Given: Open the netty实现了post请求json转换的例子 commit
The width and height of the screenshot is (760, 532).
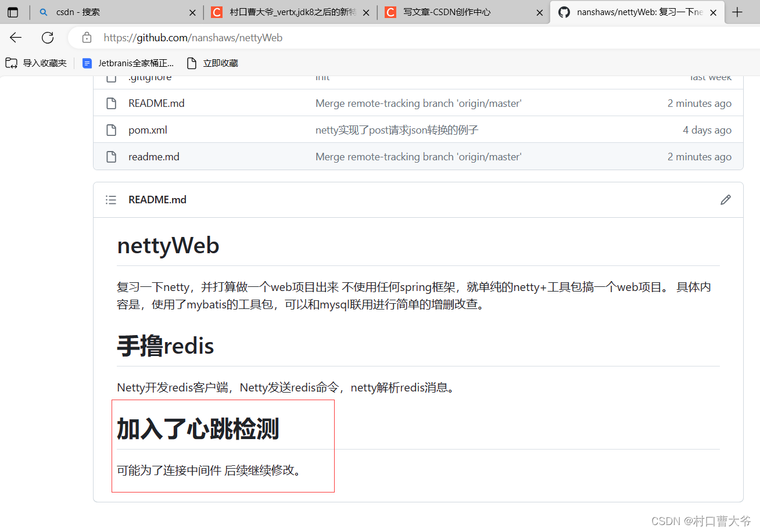Looking at the screenshot, I should pos(397,130).
